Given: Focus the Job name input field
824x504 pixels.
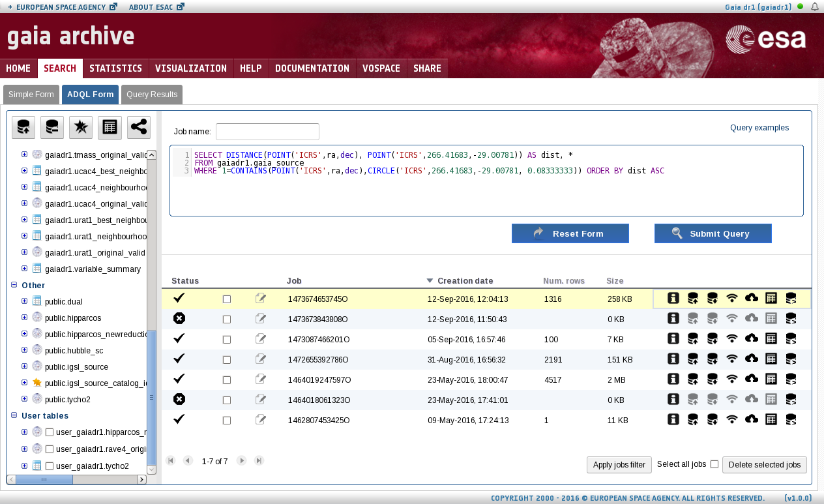Looking at the screenshot, I should [267, 132].
